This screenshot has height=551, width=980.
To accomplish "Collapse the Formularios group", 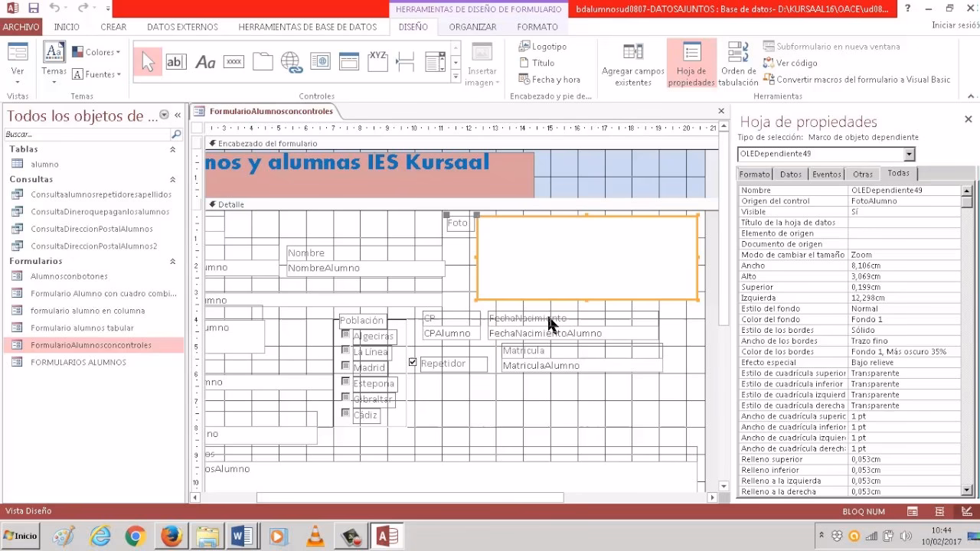I will point(172,261).
